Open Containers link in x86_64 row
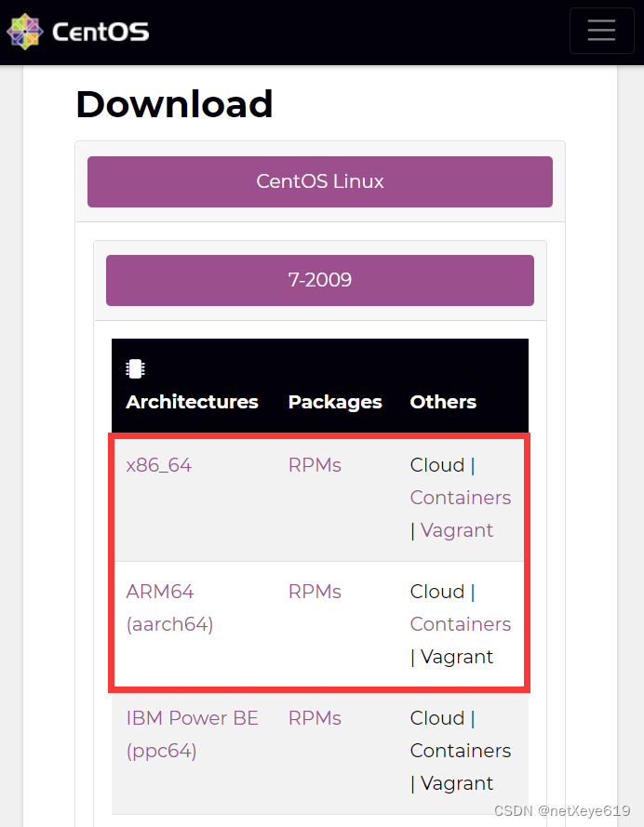This screenshot has width=644, height=827. pos(461,498)
